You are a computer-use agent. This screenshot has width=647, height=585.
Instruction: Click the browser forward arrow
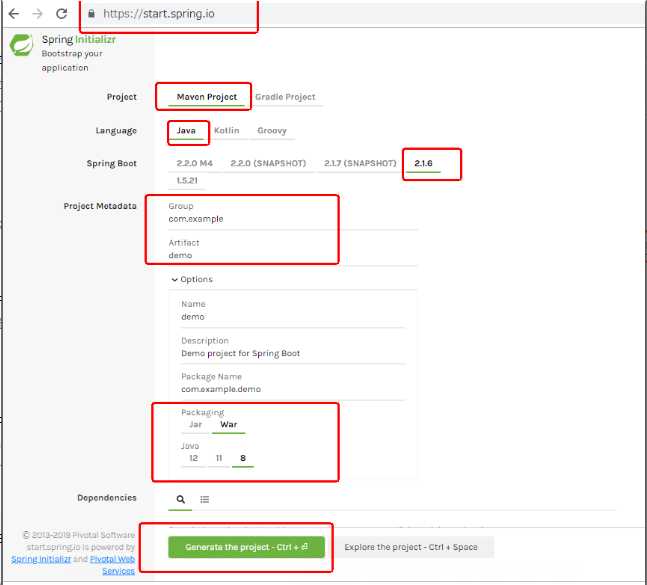pyautogui.click(x=38, y=14)
